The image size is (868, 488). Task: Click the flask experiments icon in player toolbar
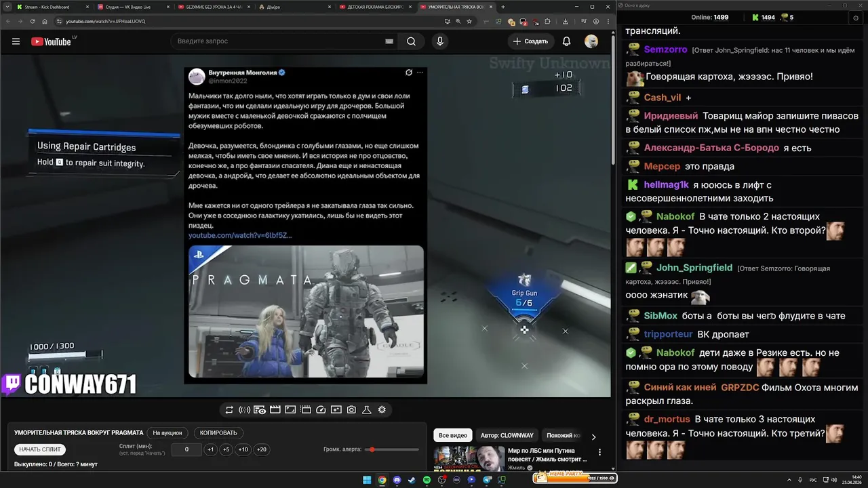pyautogui.click(x=366, y=409)
